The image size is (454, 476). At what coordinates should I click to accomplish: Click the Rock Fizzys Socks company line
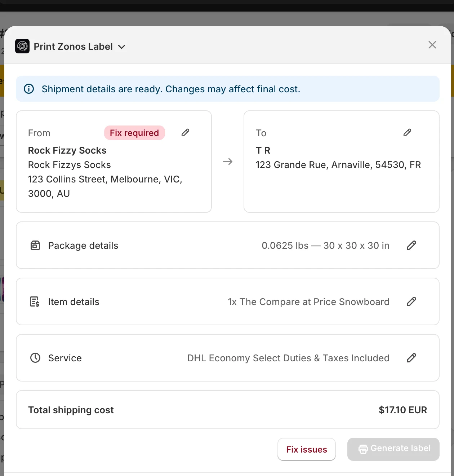(70, 165)
